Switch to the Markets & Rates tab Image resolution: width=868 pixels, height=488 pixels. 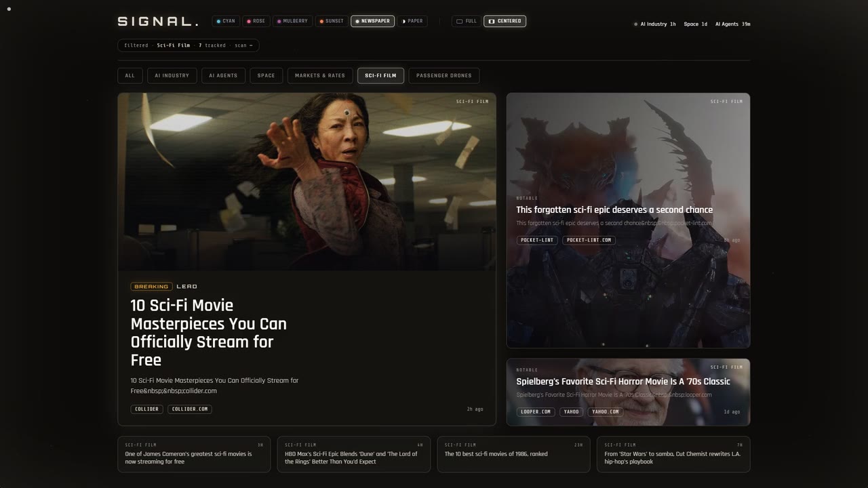pos(320,75)
